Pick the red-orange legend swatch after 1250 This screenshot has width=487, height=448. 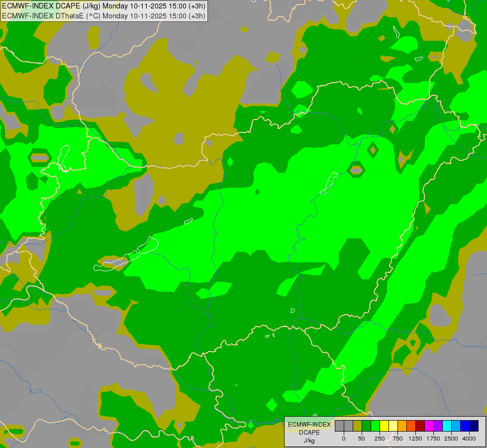coord(411,426)
